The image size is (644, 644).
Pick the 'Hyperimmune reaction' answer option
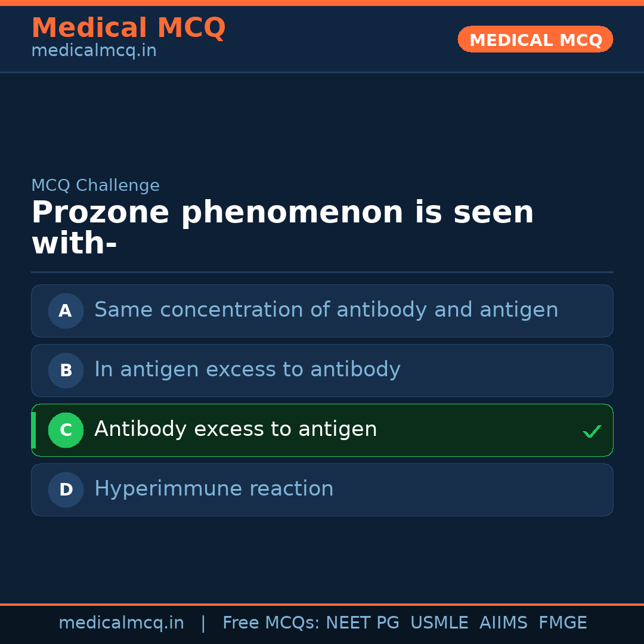pyautogui.click(x=214, y=489)
